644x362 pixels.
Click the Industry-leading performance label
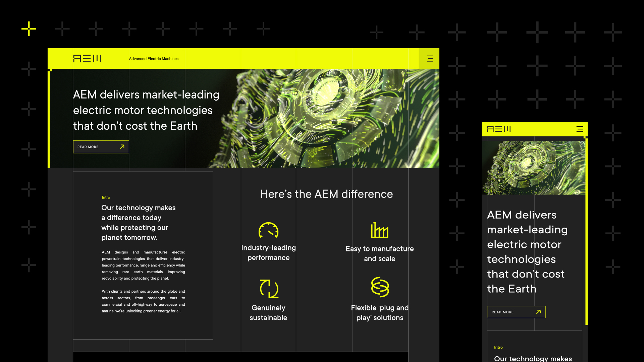(x=268, y=253)
